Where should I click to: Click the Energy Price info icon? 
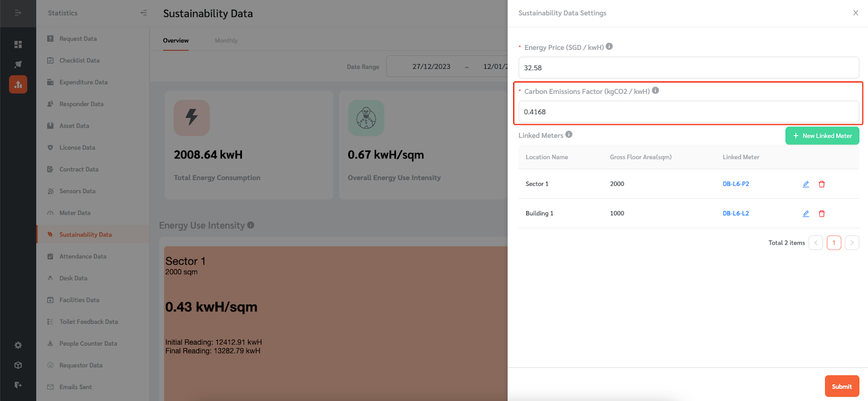(609, 47)
